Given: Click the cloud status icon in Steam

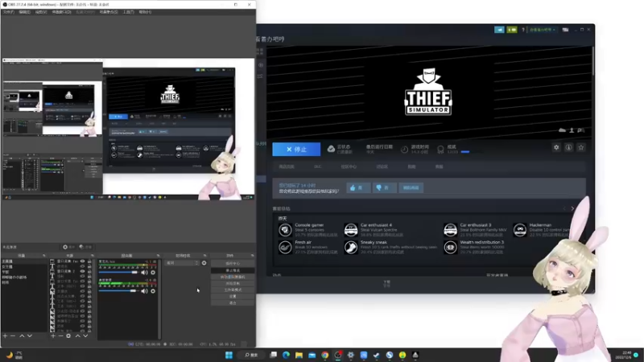Looking at the screenshot, I should (331, 149).
